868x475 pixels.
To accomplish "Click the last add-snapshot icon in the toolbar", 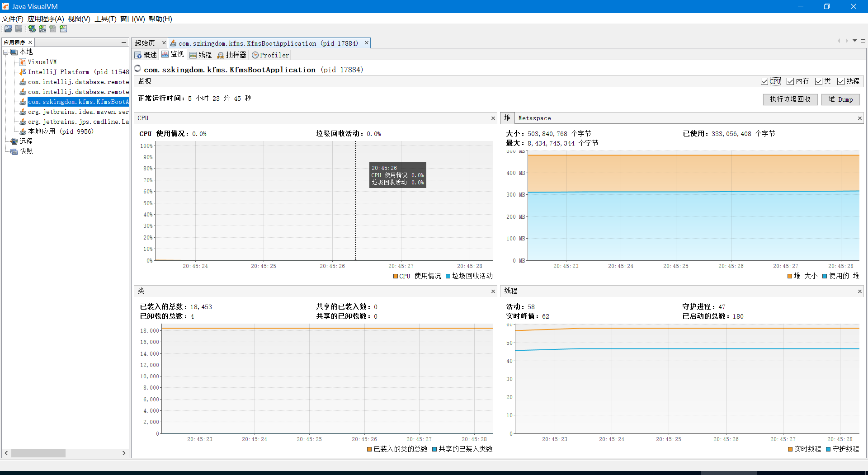I will pyautogui.click(x=63, y=29).
